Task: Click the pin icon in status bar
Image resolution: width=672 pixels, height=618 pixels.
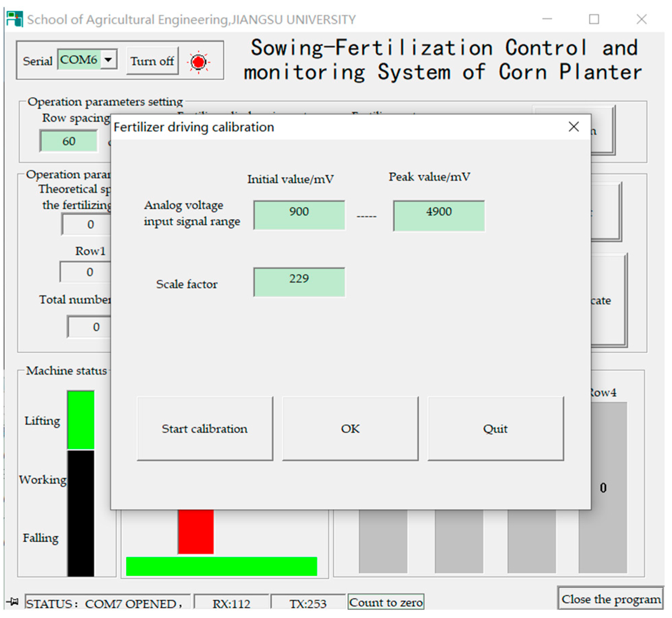Action: point(13,601)
